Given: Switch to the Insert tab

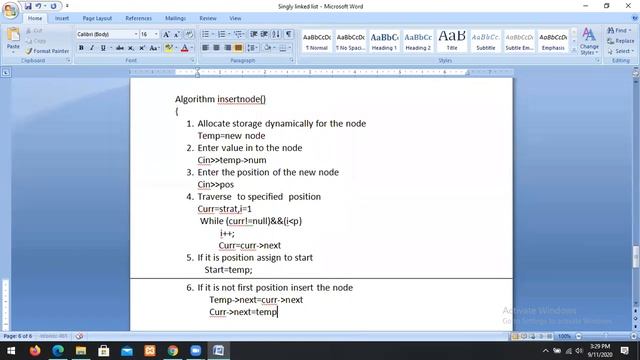Looking at the screenshot, I should 62,18.
